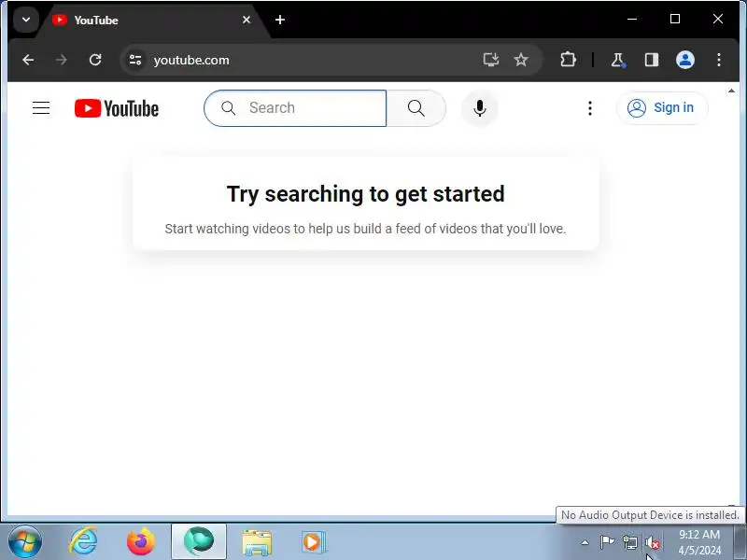
Task: Click the magnifier search button
Action: point(416,108)
